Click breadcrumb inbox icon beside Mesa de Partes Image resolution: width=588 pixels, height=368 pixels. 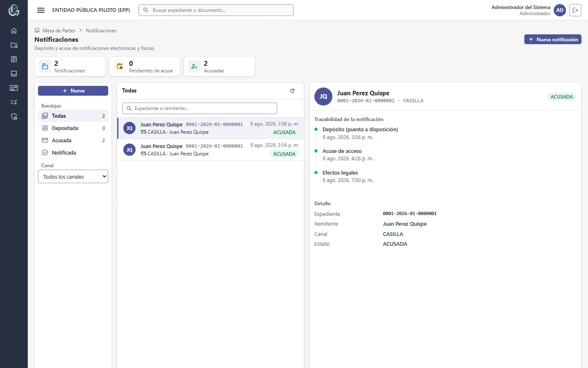(x=37, y=31)
